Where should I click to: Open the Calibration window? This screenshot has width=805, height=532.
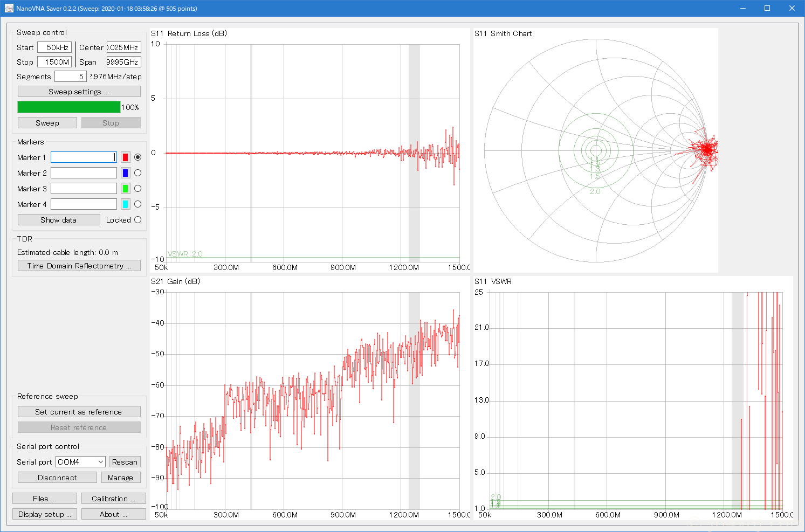tap(114, 499)
